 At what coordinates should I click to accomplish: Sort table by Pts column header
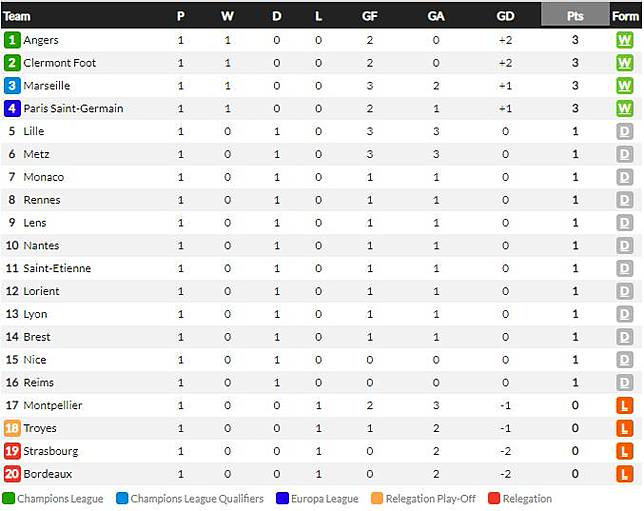(x=575, y=15)
